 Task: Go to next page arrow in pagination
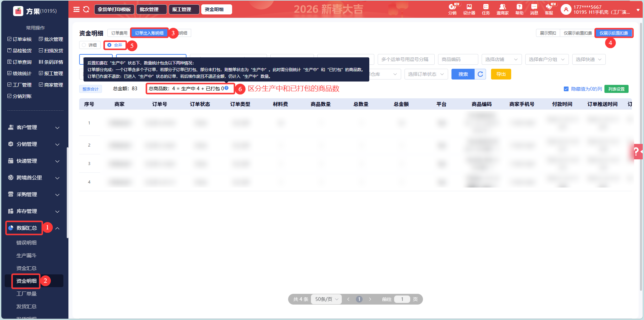[x=370, y=299]
